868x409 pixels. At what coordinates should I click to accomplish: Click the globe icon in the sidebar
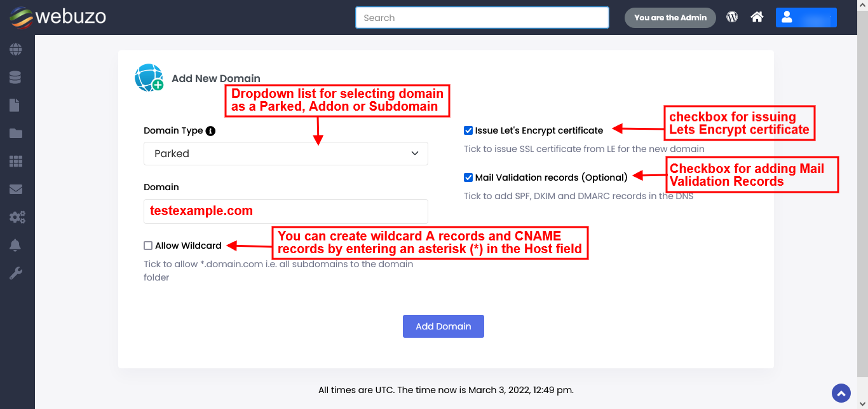coord(15,49)
